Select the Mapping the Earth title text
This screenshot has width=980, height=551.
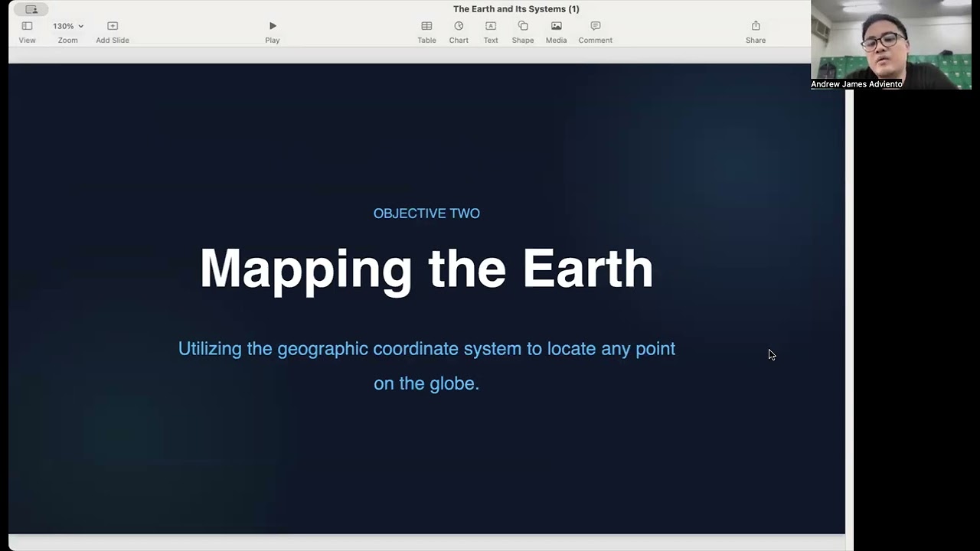click(x=426, y=268)
